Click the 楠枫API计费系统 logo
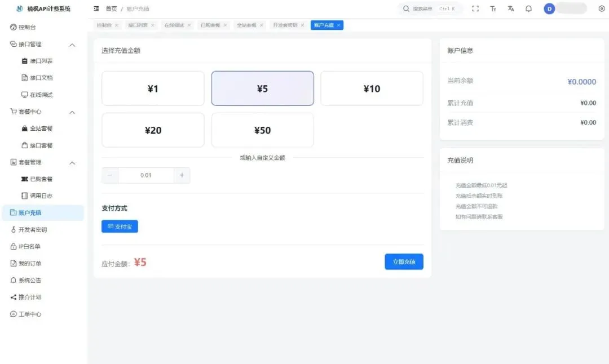The image size is (609, 364). 43,8
